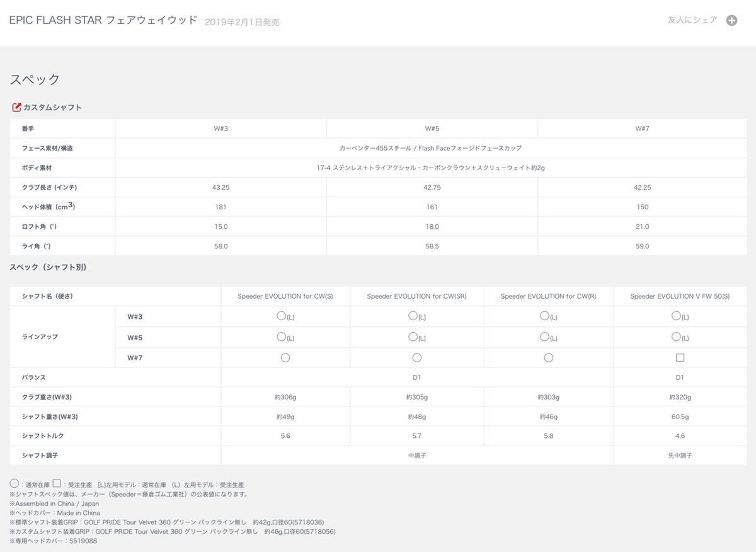Select the Speeder EVOLUTION for CW(SR) header

pyautogui.click(x=416, y=296)
